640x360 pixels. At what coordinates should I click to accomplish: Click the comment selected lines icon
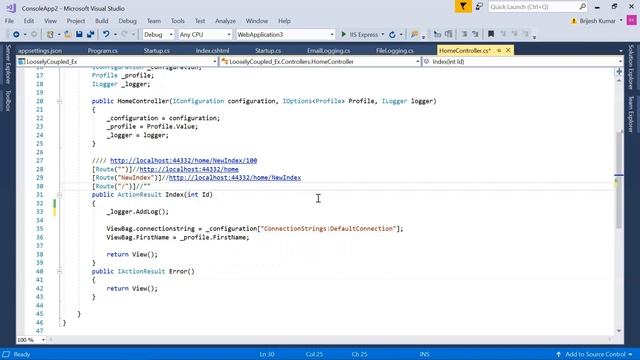tap(438, 35)
